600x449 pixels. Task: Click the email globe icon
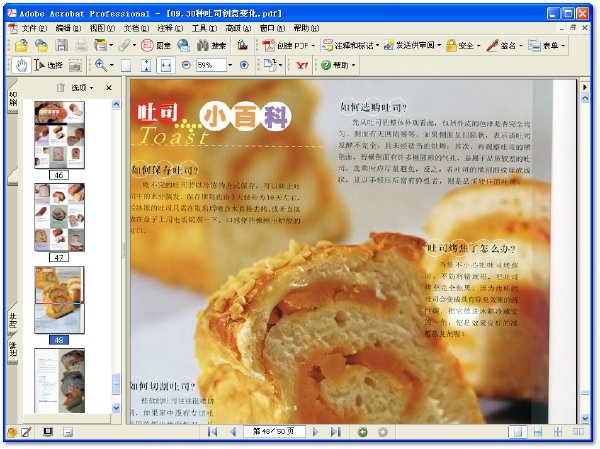click(184, 46)
